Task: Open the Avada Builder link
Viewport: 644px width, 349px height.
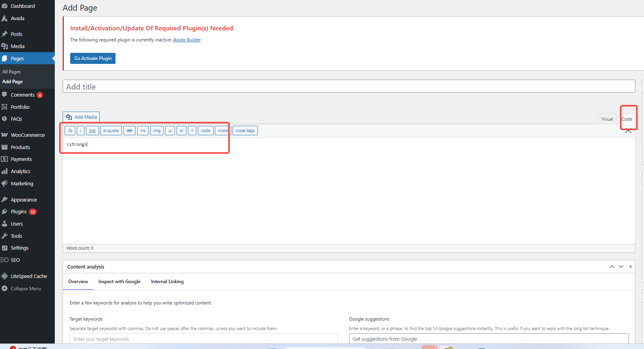Action: pyautogui.click(x=187, y=40)
